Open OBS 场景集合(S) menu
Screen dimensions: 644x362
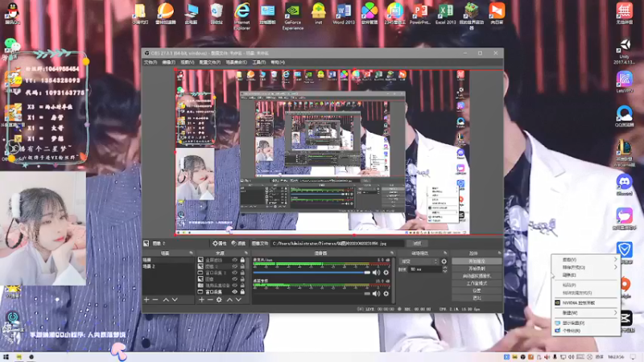point(236,63)
